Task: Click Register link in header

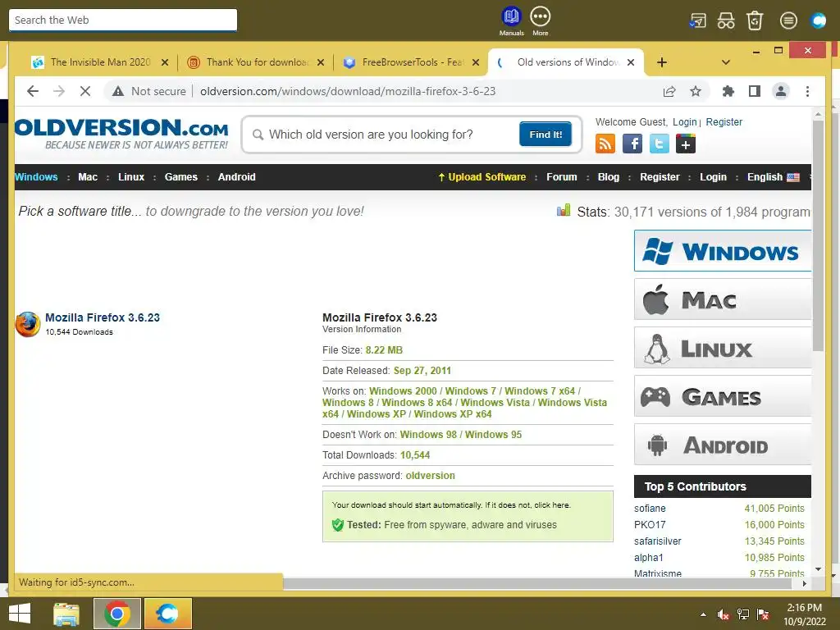Action: tap(724, 122)
